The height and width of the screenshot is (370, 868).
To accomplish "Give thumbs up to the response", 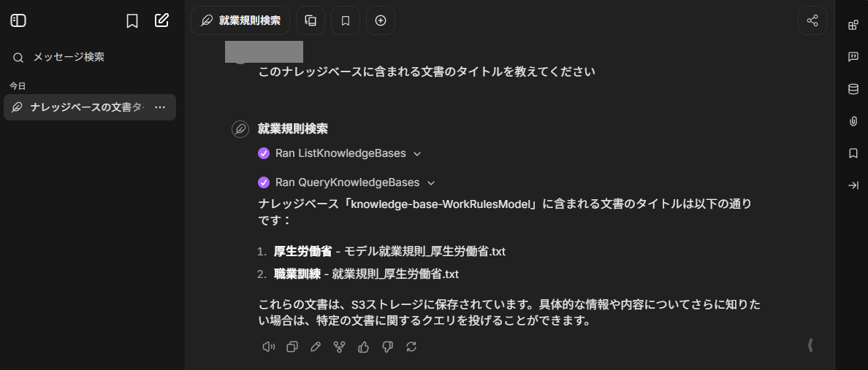I will pos(364,347).
